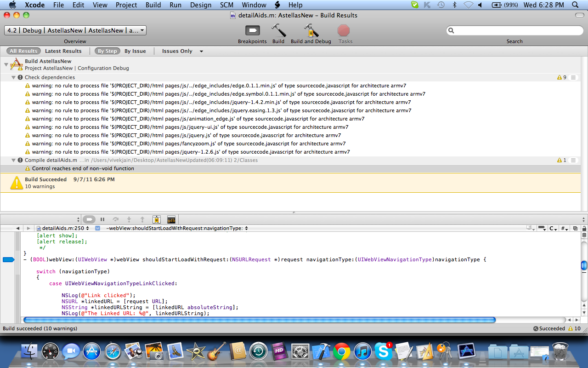This screenshot has width=588, height=368.
Task: Open the Design menu
Action: (201, 5)
